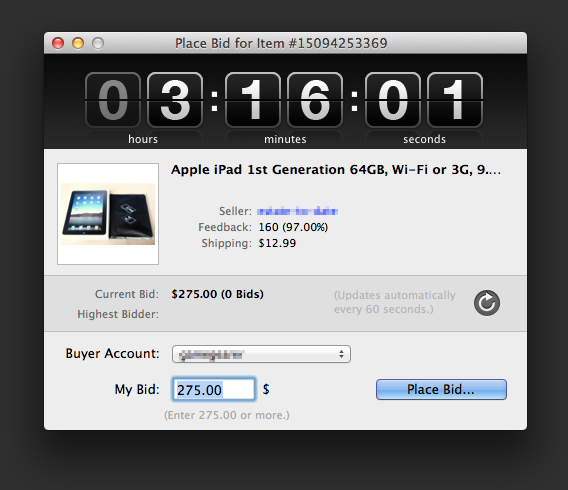Minimize window with the yellow button
Viewport: 568px width, 490px height.
click(78, 43)
